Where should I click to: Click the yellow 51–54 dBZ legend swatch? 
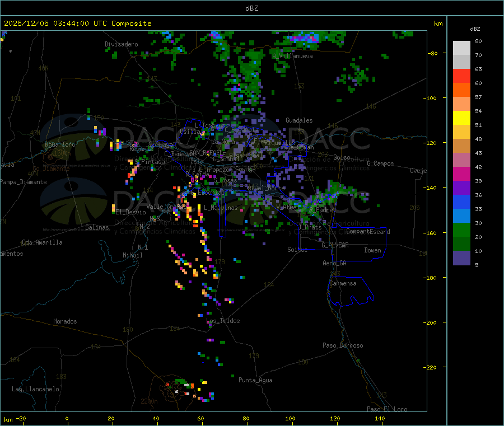point(461,118)
